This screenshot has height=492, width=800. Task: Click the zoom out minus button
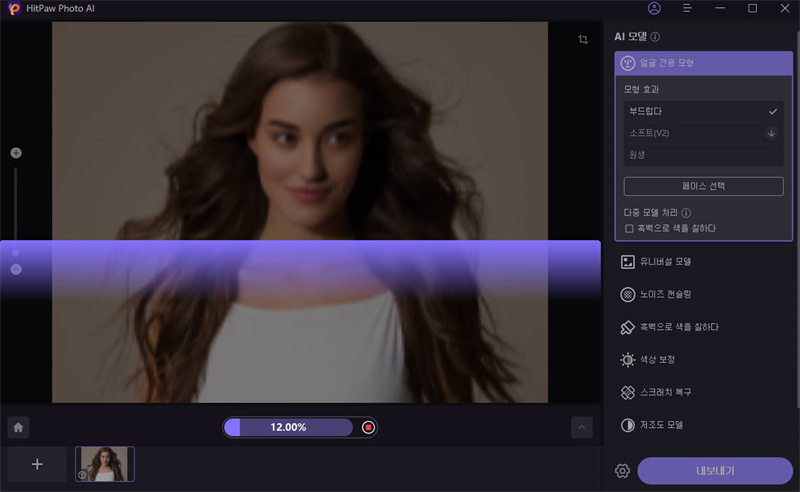16,269
